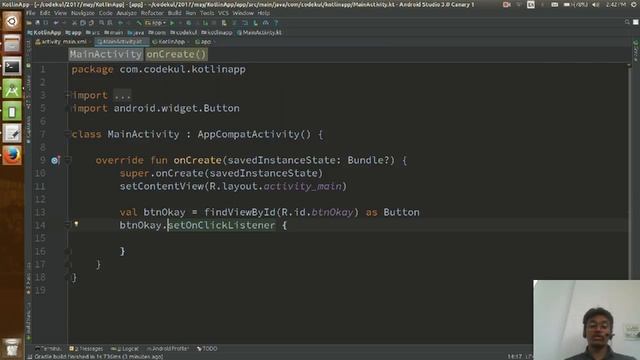Click KotlinApp breadcrumb in navigation bar
Image resolution: width=640 pixels, height=360 pixels.
click(44, 33)
